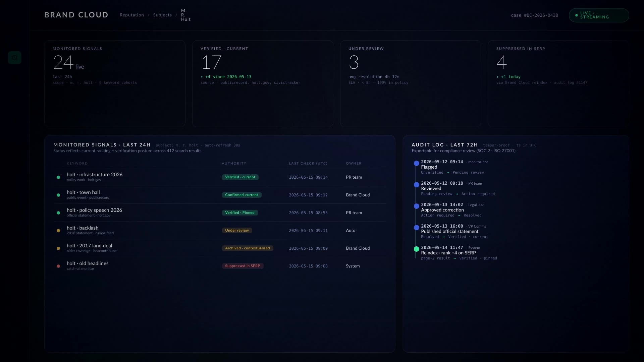This screenshot has height=362, width=644.
Task: Click the M. R. Holt breadcrumb
Action: 186,15
